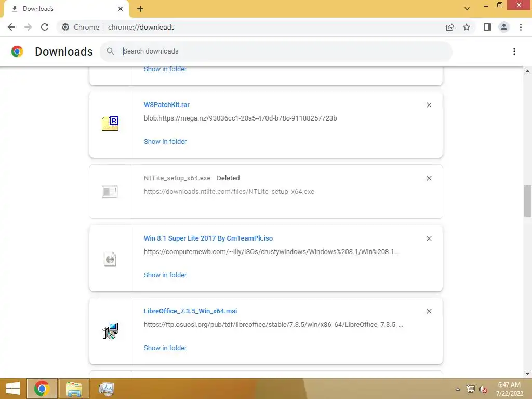Viewport: 532px width, 399px height.
Task: Click the ftp.osuosl.org source URL
Action: click(273, 324)
